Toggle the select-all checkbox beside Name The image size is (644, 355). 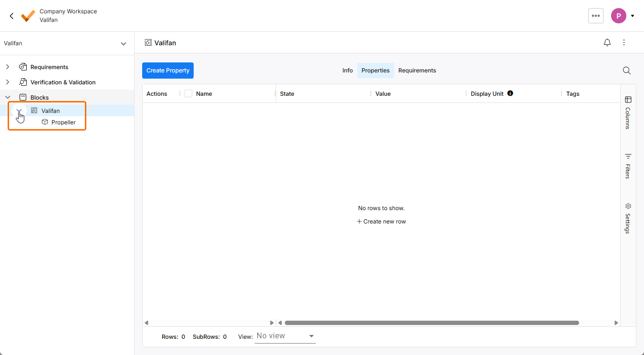point(188,93)
